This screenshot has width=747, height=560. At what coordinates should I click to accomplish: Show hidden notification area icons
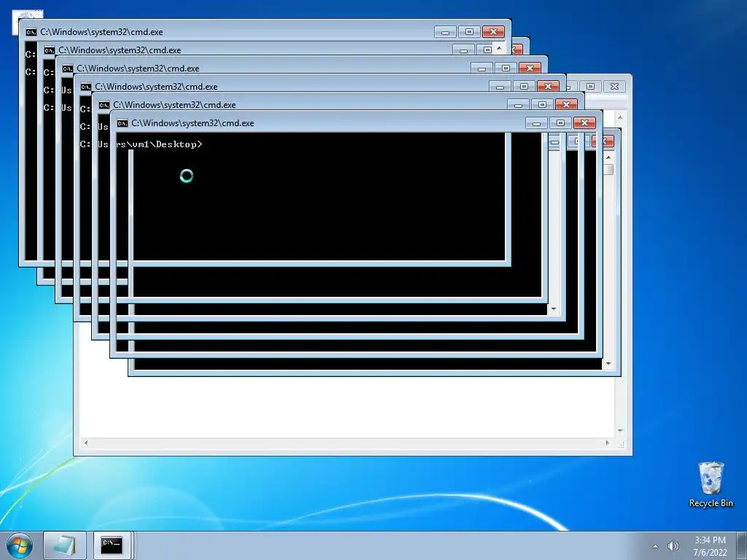click(x=655, y=546)
